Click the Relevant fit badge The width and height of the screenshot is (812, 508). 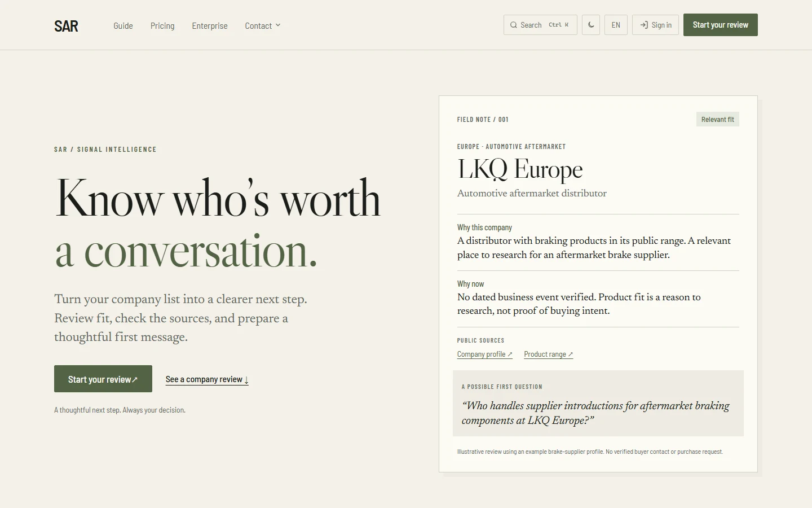[718, 119]
